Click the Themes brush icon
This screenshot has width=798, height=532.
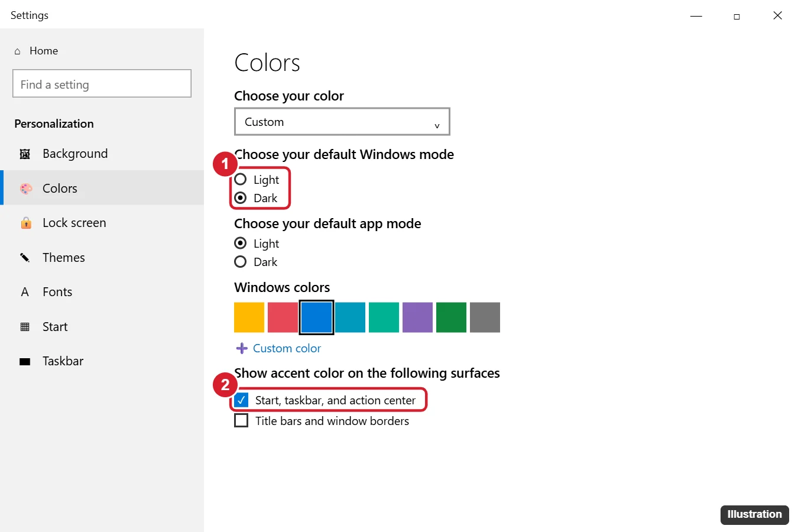(25, 258)
